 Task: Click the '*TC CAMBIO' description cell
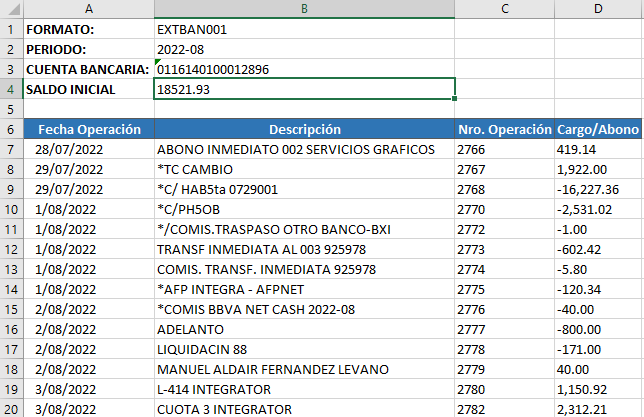pos(304,169)
